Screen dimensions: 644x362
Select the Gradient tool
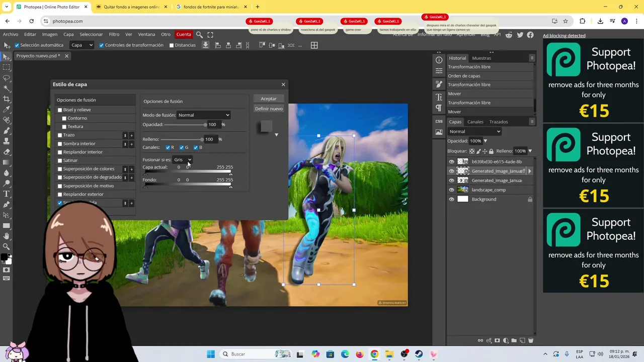click(x=7, y=162)
